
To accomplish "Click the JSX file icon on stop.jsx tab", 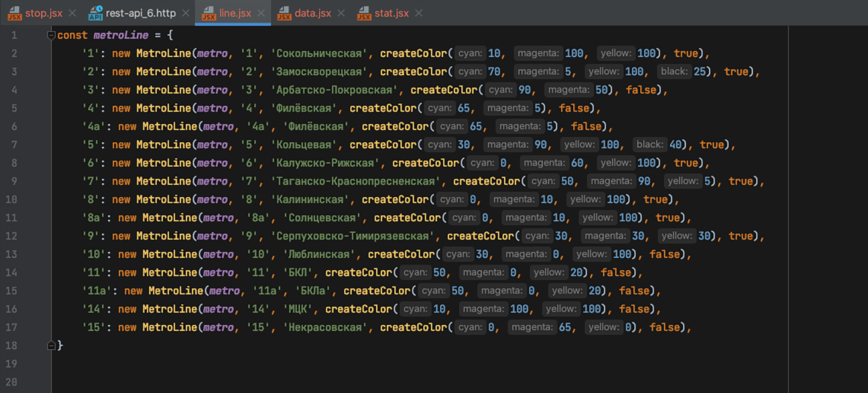I will (x=14, y=13).
